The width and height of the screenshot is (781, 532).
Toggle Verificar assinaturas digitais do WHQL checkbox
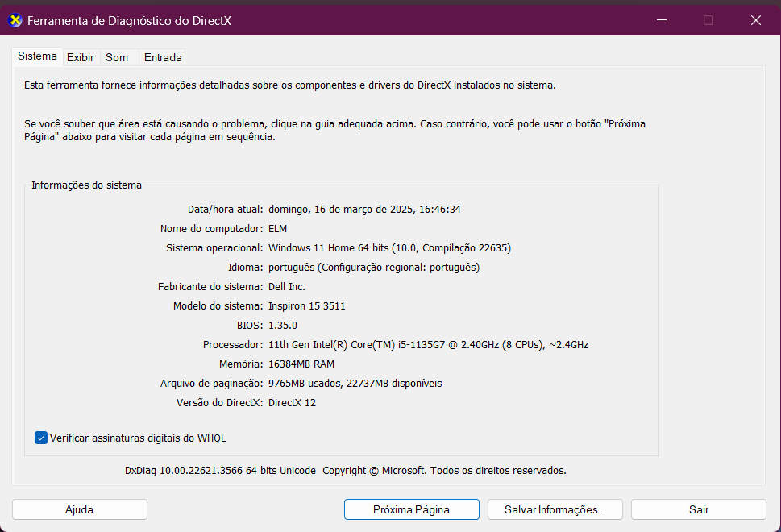tap(41, 438)
